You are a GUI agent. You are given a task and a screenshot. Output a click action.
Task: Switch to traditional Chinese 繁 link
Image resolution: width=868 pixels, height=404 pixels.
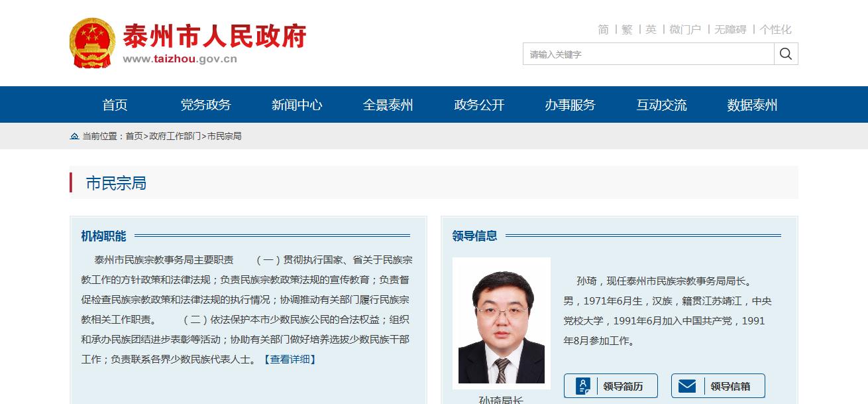(627, 29)
